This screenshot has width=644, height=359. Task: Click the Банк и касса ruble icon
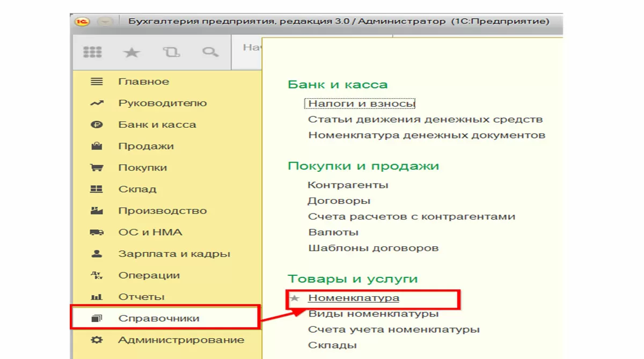pos(97,124)
